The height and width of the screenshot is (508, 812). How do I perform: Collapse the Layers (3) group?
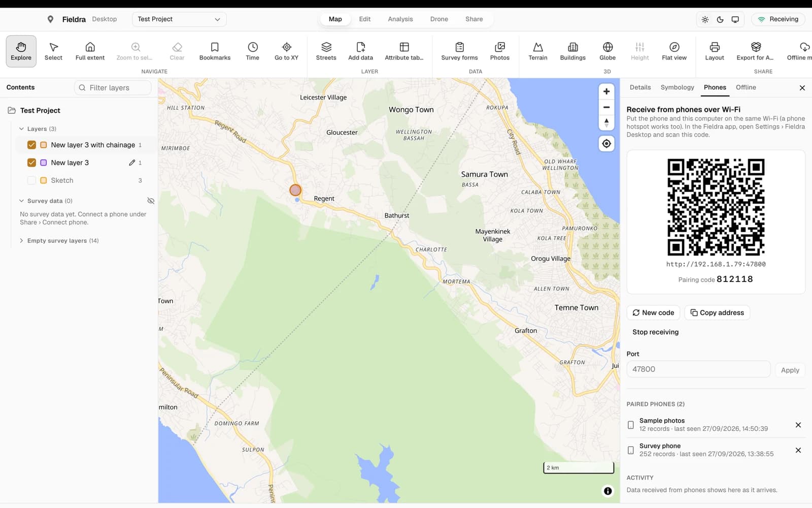click(x=21, y=129)
